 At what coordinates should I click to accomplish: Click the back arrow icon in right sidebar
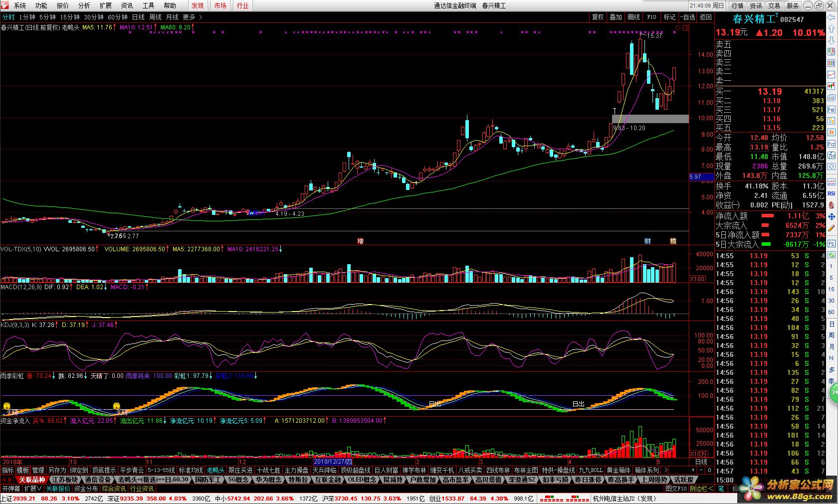pyautogui.click(x=832, y=17)
